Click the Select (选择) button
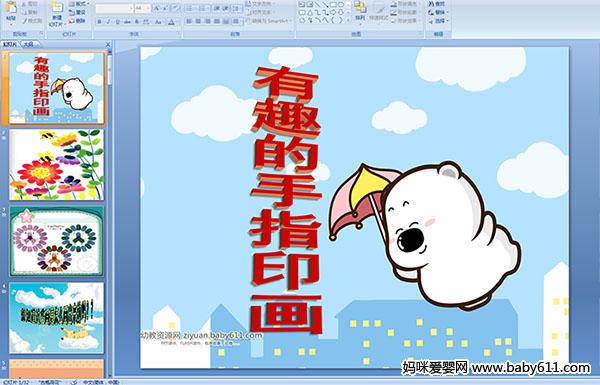The height and width of the screenshot is (385, 600). coord(438,21)
